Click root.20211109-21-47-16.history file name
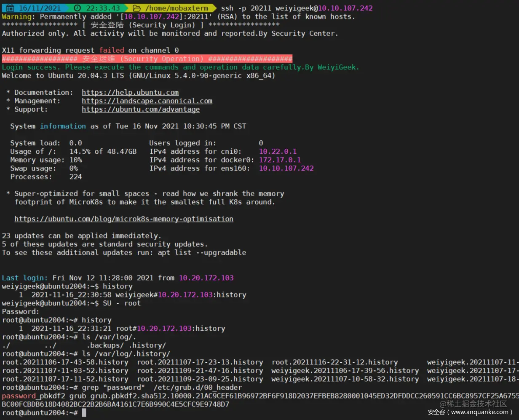519x420 pixels. pos(200,370)
